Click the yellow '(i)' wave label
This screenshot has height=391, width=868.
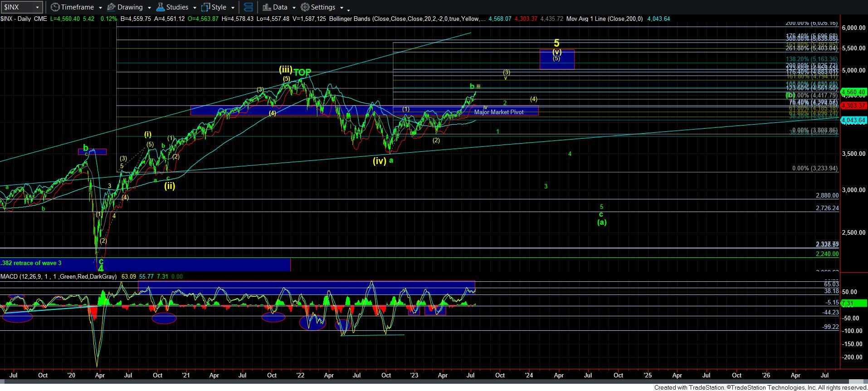148,134
